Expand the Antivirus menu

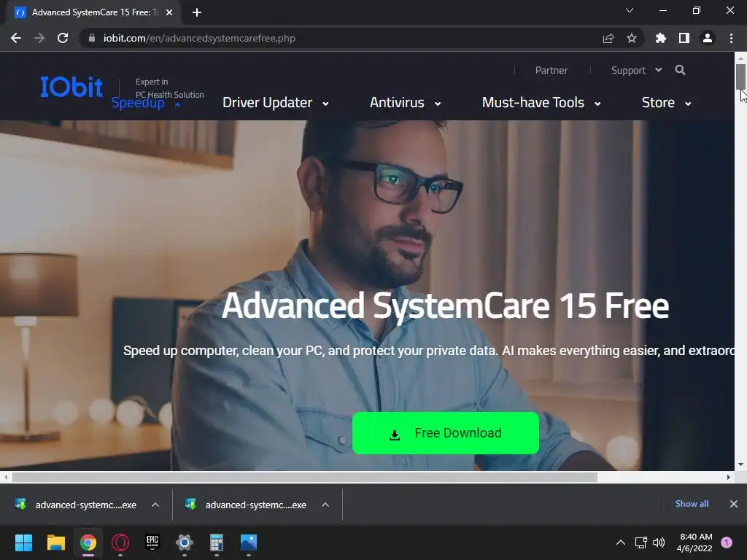click(406, 103)
